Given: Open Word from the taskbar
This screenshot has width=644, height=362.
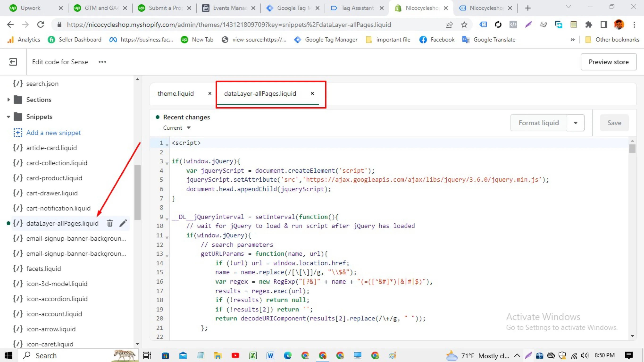Looking at the screenshot, I should tap(270, 355).
